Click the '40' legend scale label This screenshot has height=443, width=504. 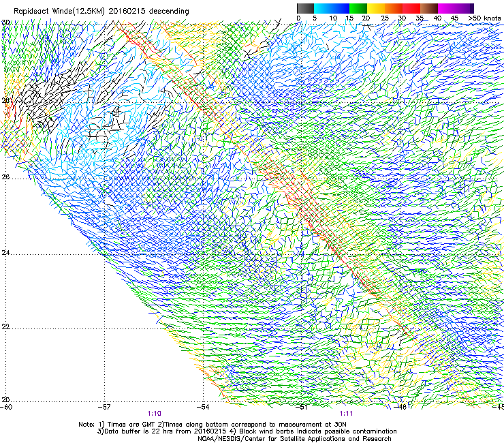click(x=437, y=18)
